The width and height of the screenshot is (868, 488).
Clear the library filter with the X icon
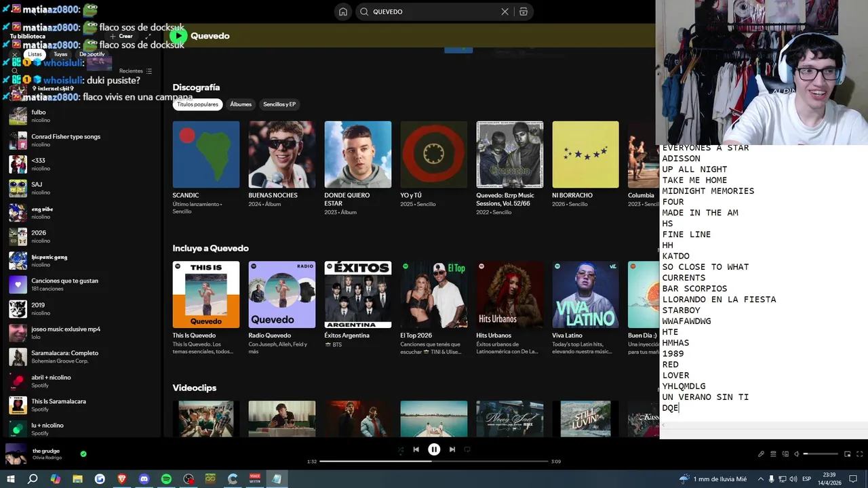[15, 54]
